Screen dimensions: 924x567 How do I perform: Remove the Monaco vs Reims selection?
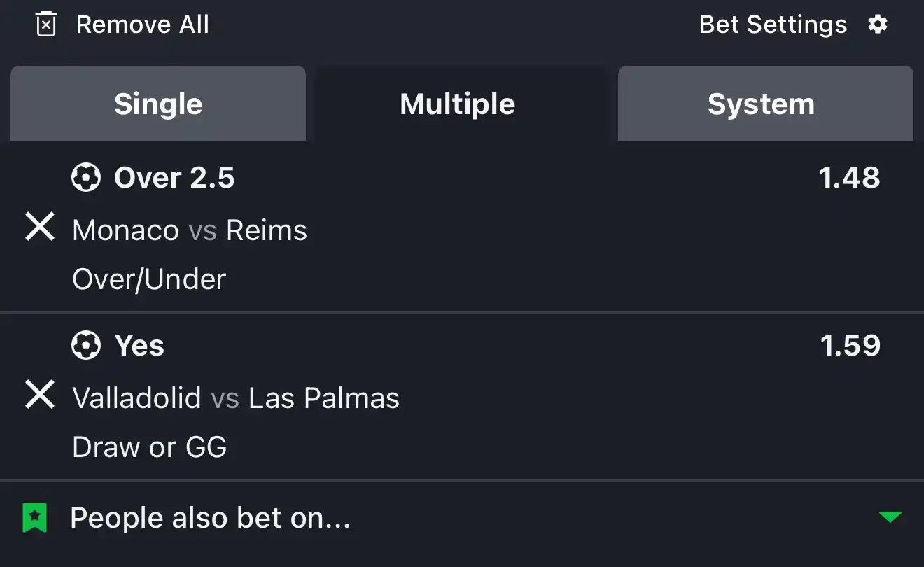point(40,227)
